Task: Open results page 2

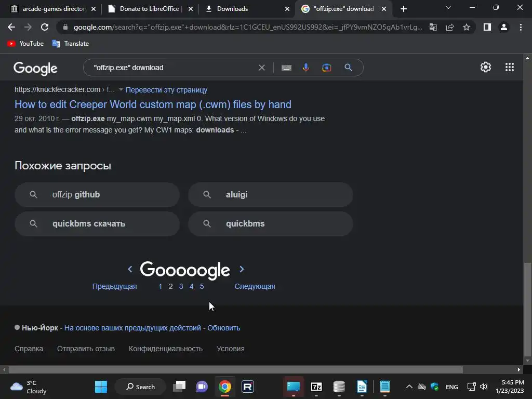Action: click(170, 286)
